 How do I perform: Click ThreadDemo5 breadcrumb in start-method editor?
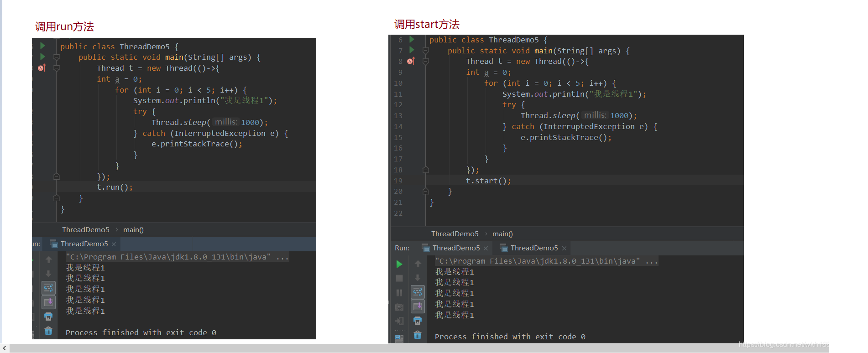click(x=455, y=234)
